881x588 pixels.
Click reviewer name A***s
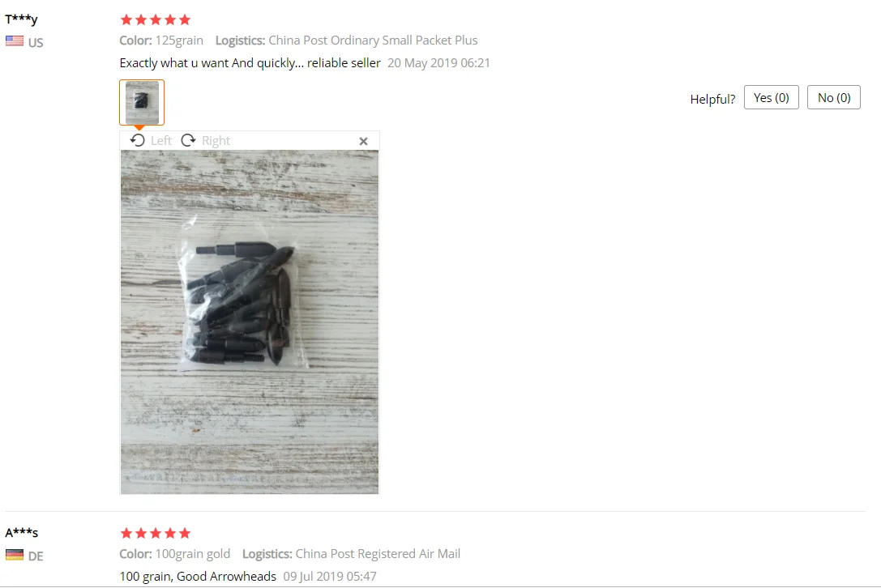pos(22,532)
